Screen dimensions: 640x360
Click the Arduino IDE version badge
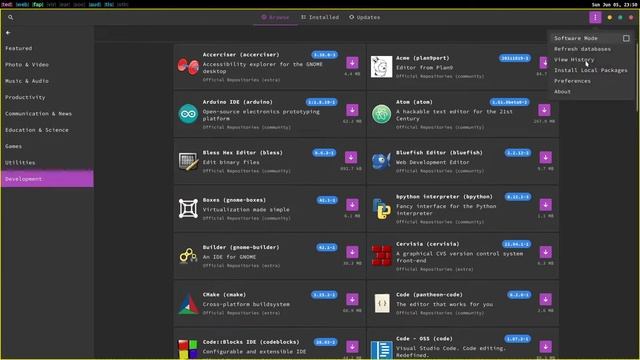tap(322, 102)
